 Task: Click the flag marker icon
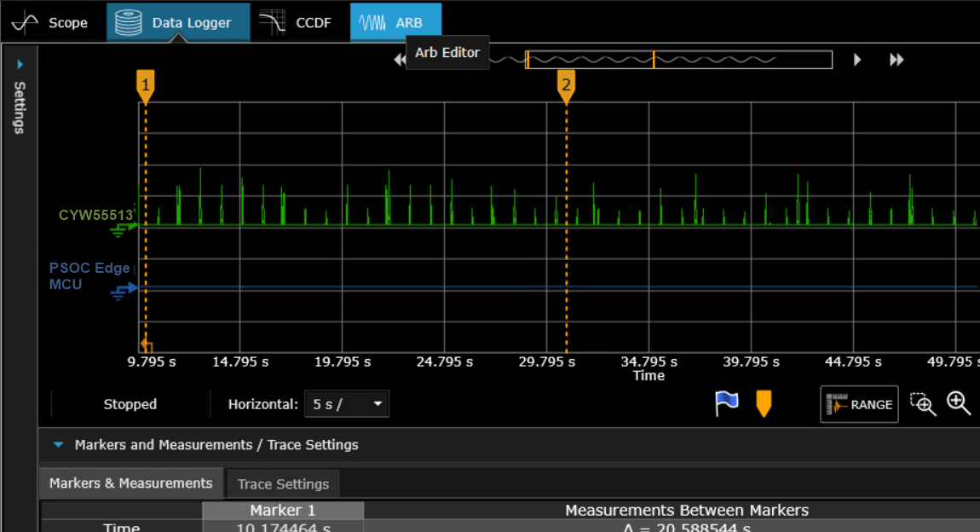click(x=726, y=404)
